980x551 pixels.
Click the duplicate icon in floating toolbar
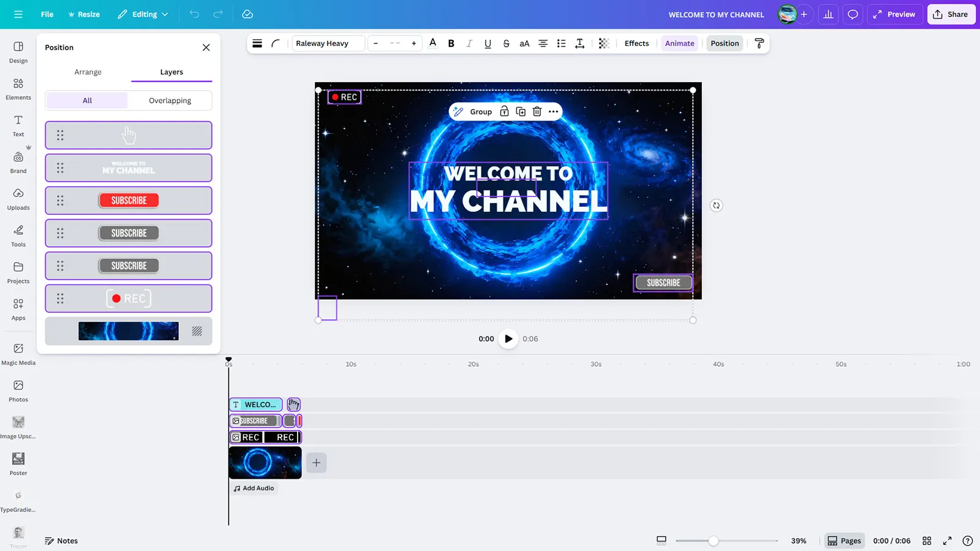(521, 111)
